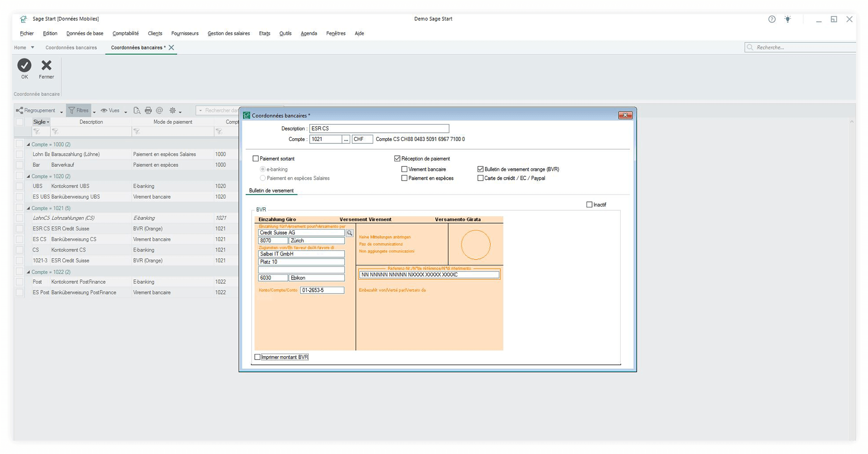Open the Regroupement dropdown arrow
Image resolution: width=868 pixels, height=454 pixels.
(61, 112)
